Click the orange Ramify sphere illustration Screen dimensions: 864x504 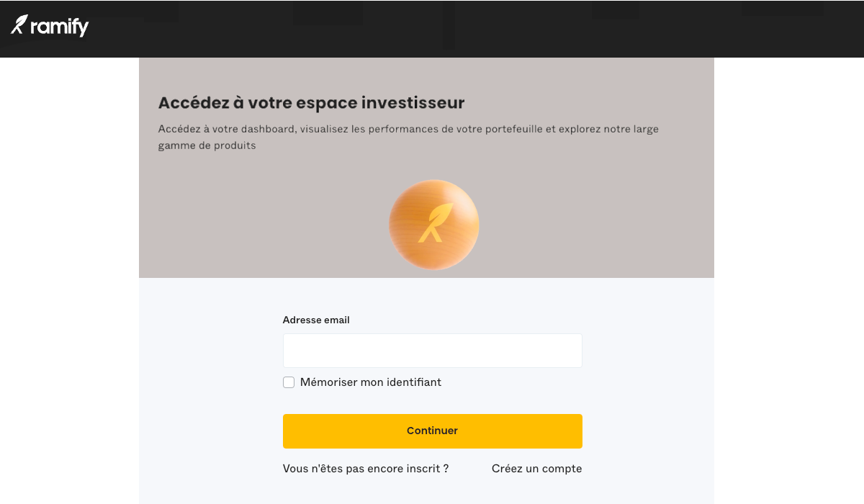pyautogui.click(x=433, y=225)
